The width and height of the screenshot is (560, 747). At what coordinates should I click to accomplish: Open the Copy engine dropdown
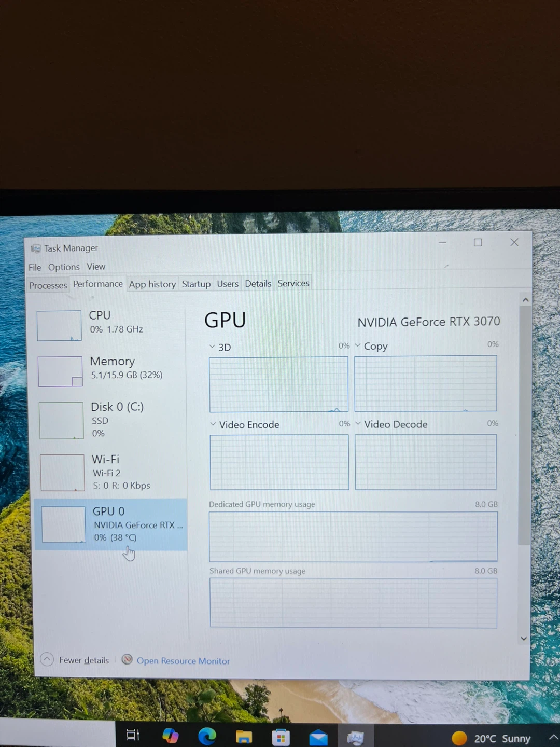click(x=358, y=345)
